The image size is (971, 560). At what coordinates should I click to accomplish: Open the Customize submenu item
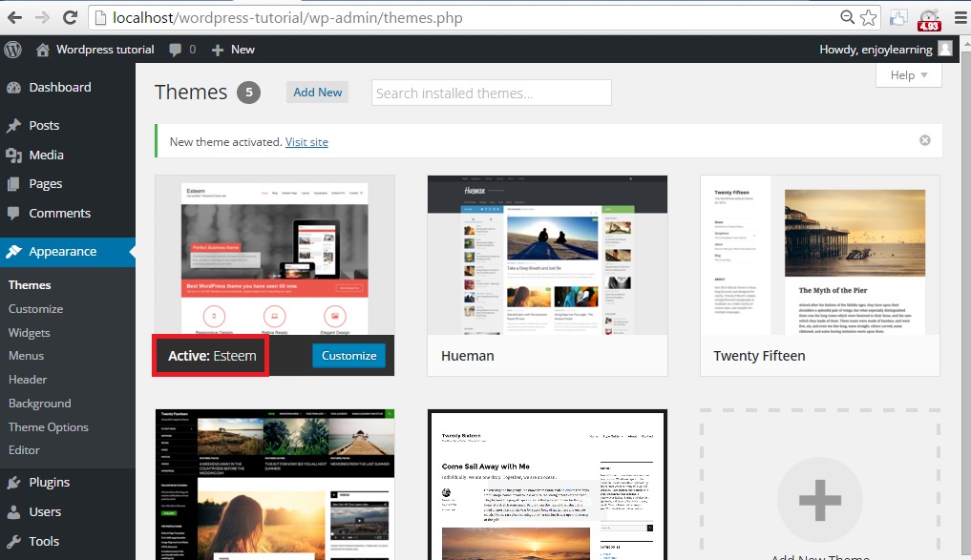36,309
